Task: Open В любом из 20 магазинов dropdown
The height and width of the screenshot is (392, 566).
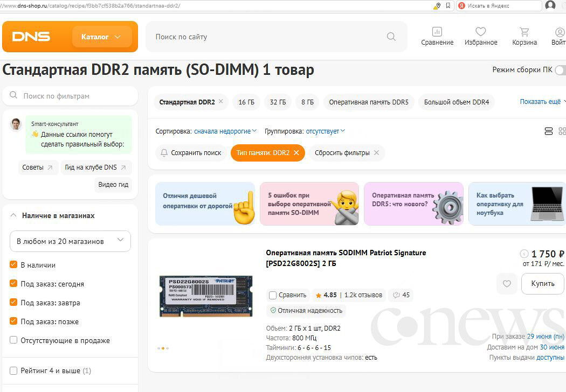Action: pyautogui.click(x=70, y=241)
